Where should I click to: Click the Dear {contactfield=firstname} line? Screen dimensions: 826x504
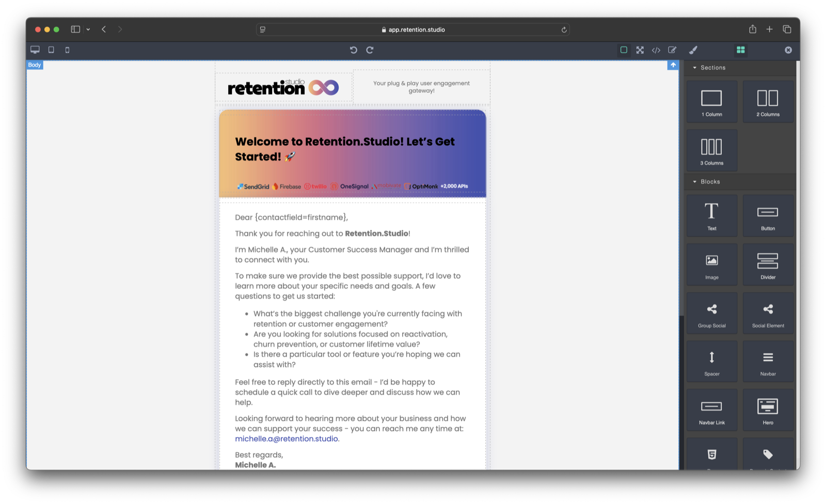coord(292,218)
